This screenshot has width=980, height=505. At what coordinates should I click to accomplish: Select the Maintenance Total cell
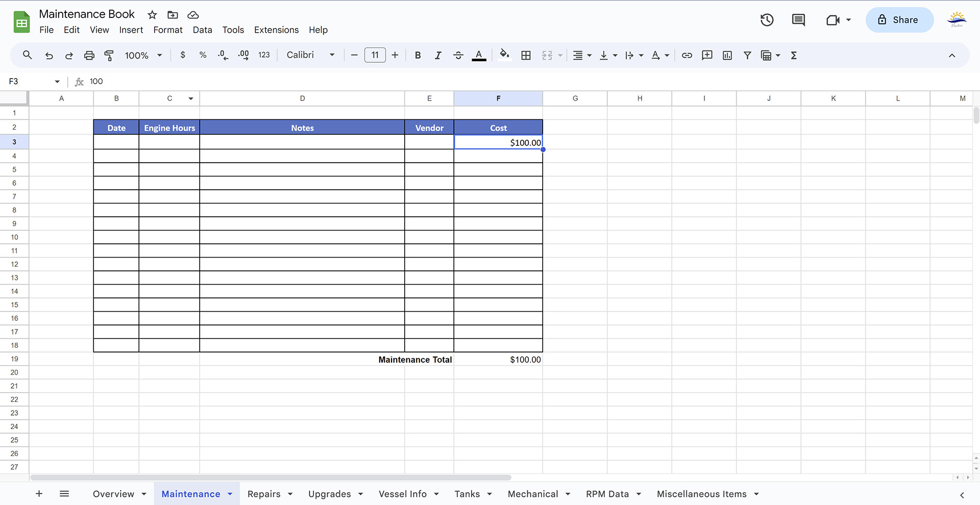click(415, 360)
